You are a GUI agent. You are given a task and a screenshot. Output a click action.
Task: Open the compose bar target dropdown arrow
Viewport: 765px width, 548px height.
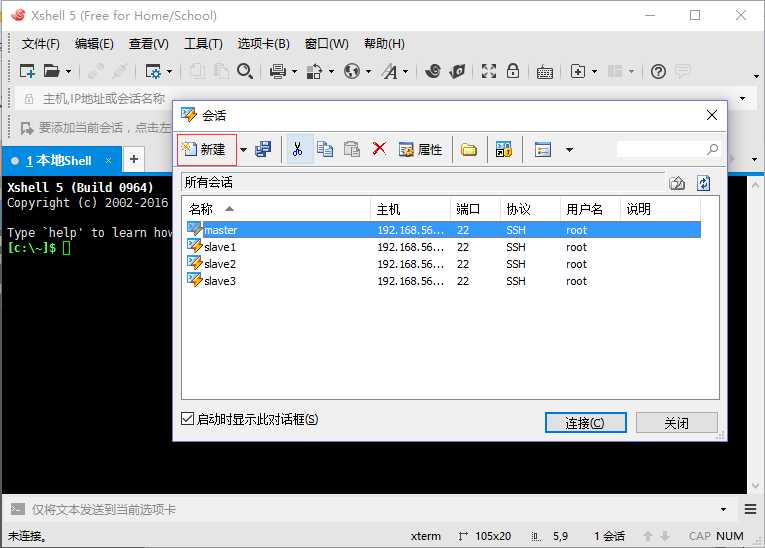[x=723, y=509]
